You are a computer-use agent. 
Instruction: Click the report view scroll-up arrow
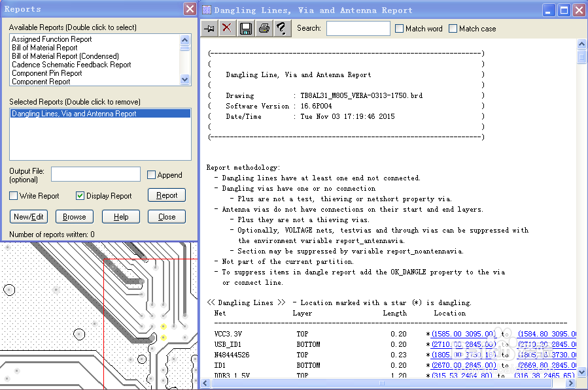coord(581,44)
